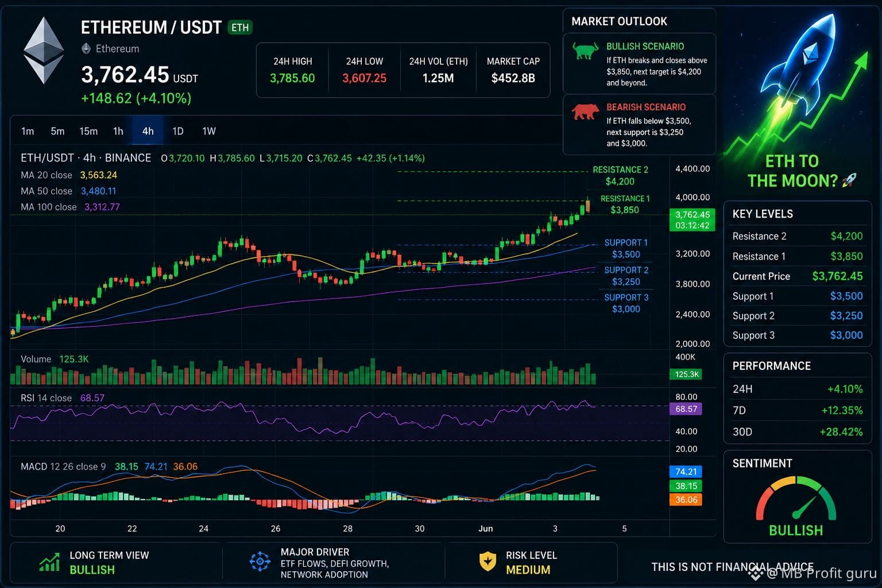Select the active 4h timeframe tab

coord(148,131)
